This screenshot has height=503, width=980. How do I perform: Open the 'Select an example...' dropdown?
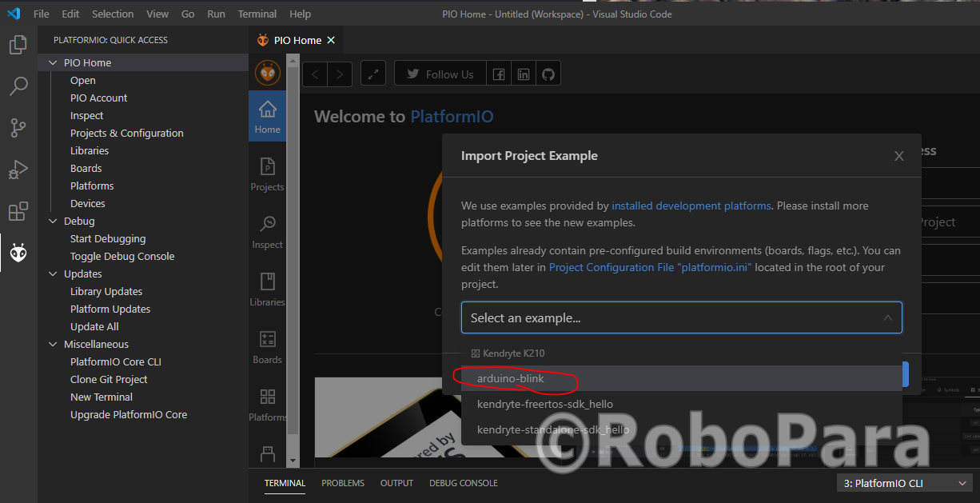[681, 317]
